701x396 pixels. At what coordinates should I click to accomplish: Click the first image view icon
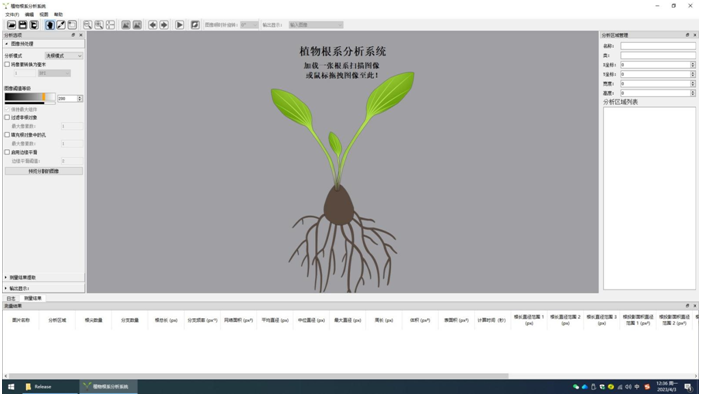point(126,25)
